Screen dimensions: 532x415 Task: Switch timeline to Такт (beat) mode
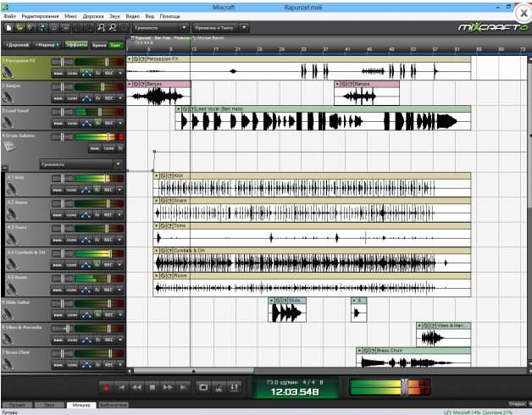tap(116, 45)
